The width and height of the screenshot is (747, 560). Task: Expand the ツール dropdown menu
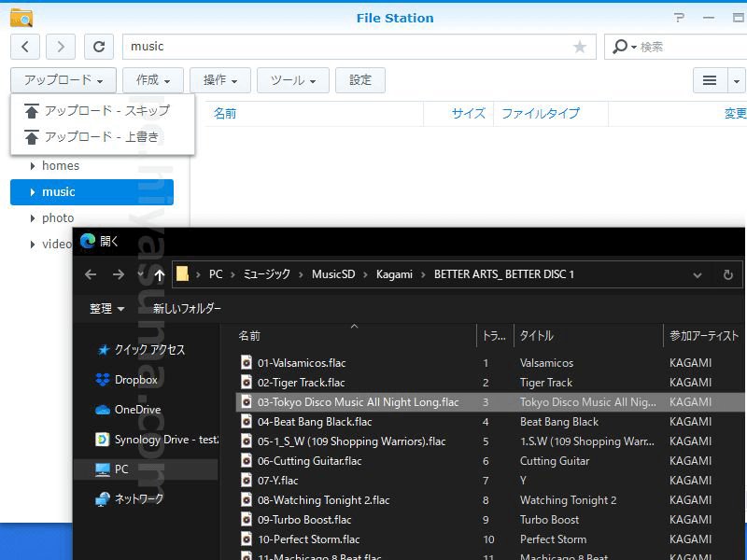coord(293,80)
